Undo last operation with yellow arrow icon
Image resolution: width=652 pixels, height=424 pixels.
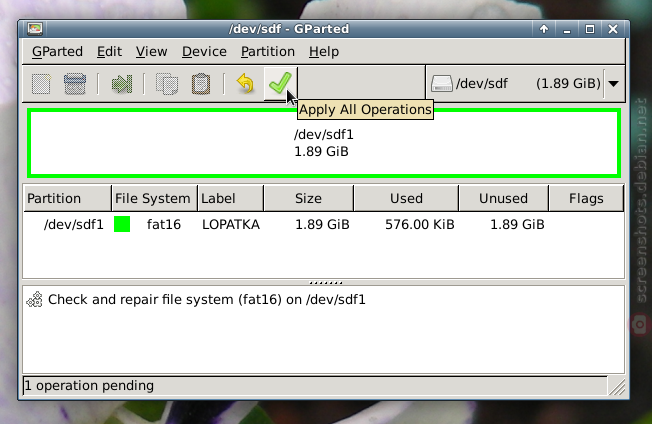pyautogui.click(x=245, y=84)
